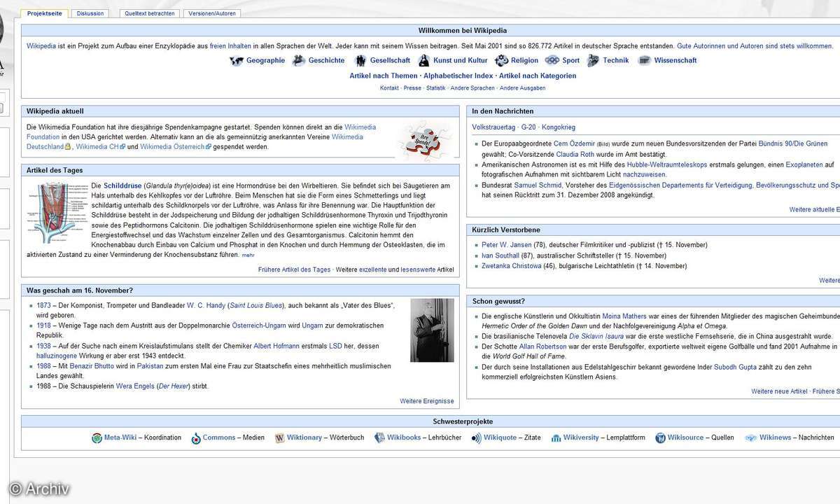Click the Wissenschaft portal icon

[644, 60]
